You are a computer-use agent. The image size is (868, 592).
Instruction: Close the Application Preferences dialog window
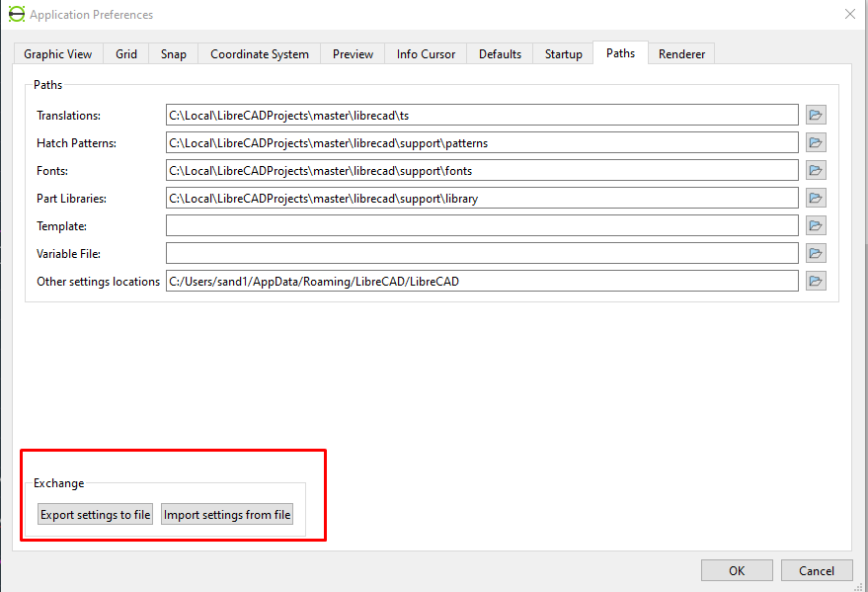pos(849,14)
